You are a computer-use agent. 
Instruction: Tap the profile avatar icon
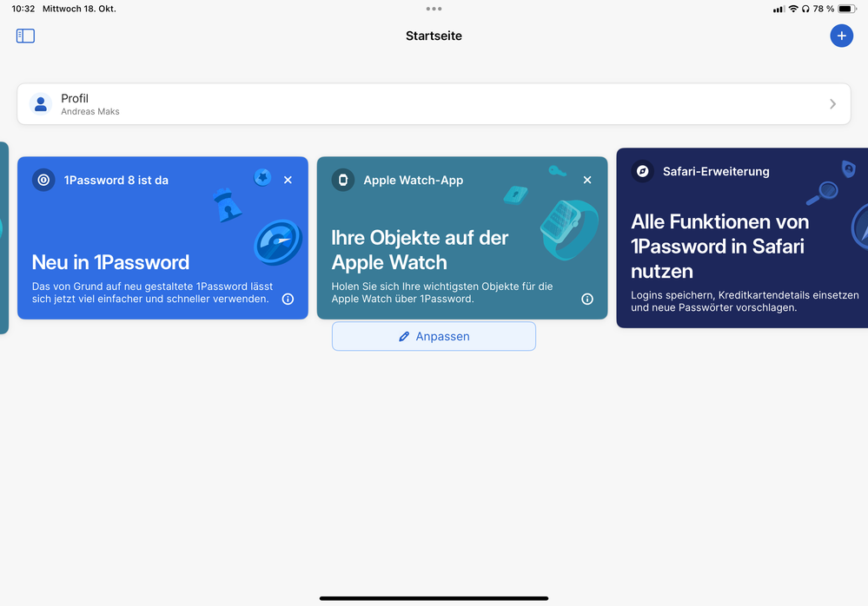(x=41, y=104)
